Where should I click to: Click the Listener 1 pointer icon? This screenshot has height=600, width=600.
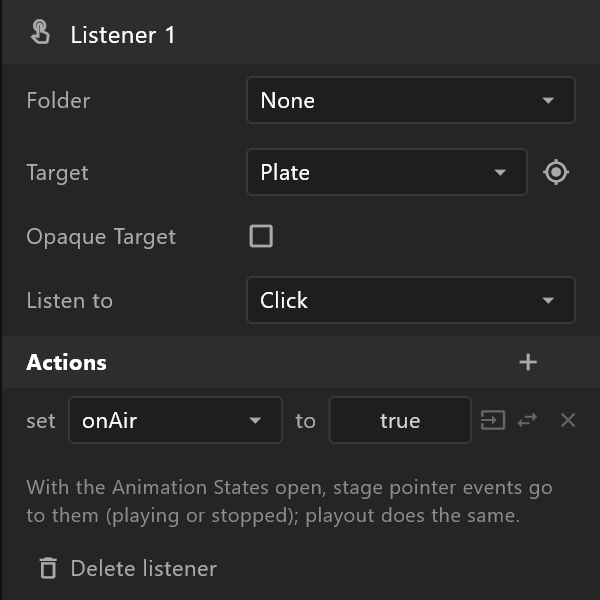click(x=40, y=33)
